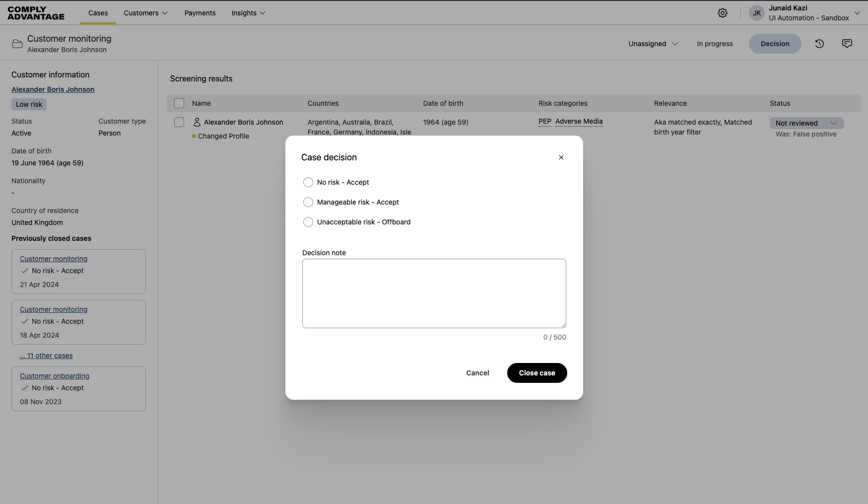Click the folder icon next to Customer monitoring

click(x=16, y=44)
